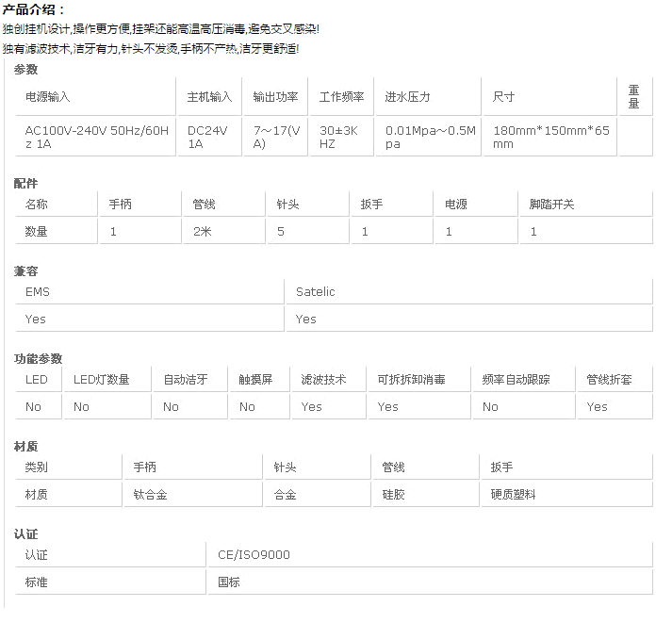Screen dimensions: 672x623
Task: Select the No value under 频率自动跟踪
Action: [x=524, y=406]
